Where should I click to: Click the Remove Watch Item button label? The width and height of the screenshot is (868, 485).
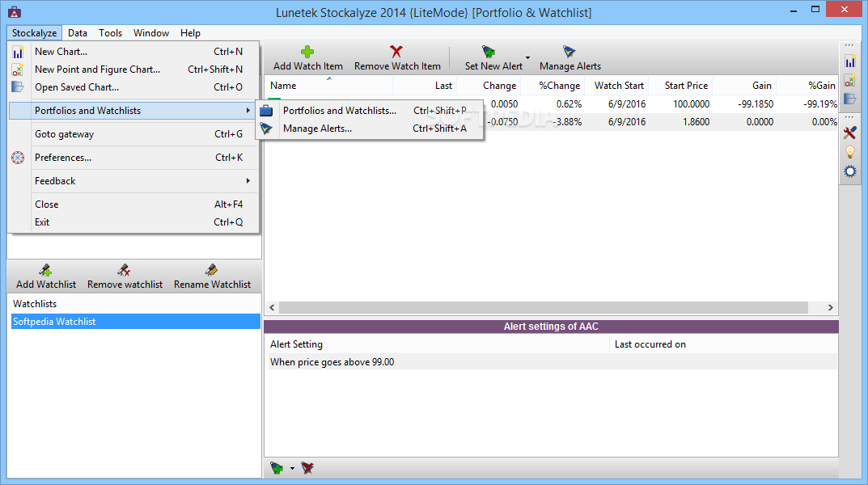coord(397,65)
